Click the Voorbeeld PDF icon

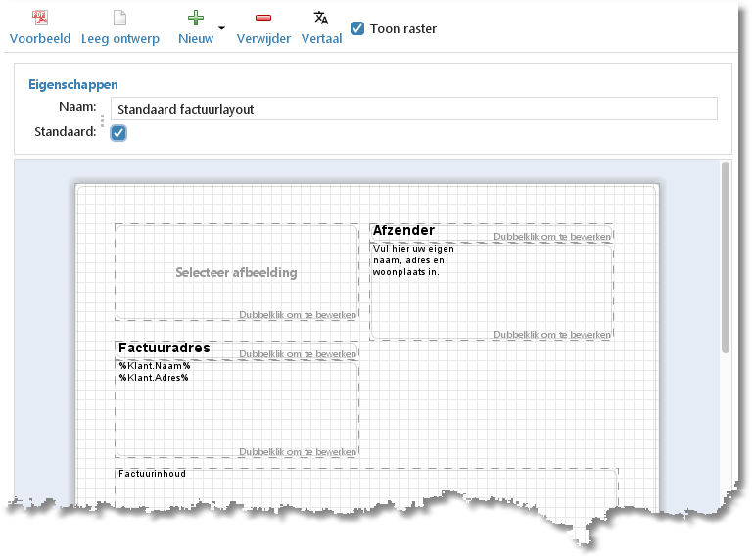point(40,18)
